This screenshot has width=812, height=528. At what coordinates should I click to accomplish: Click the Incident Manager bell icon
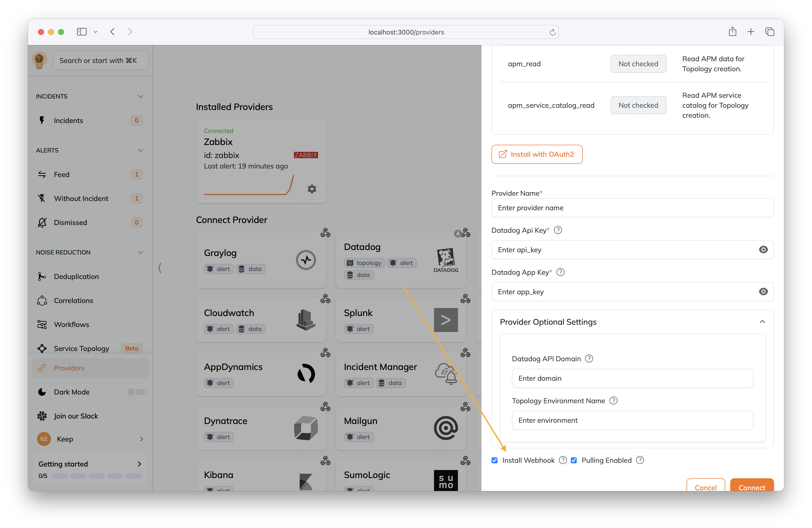445,374
